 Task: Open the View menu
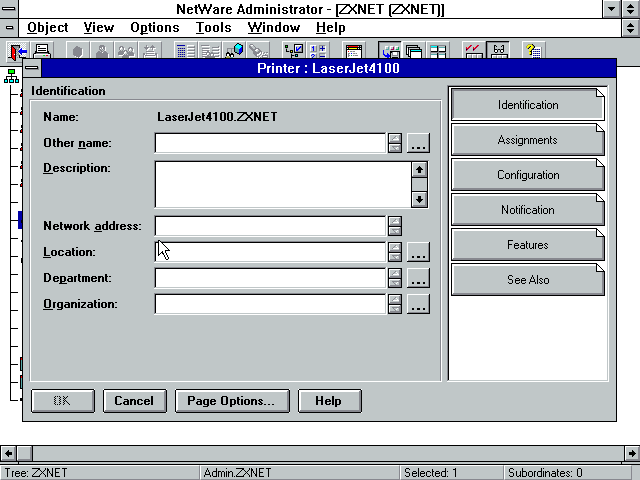[x=98, y=28]
